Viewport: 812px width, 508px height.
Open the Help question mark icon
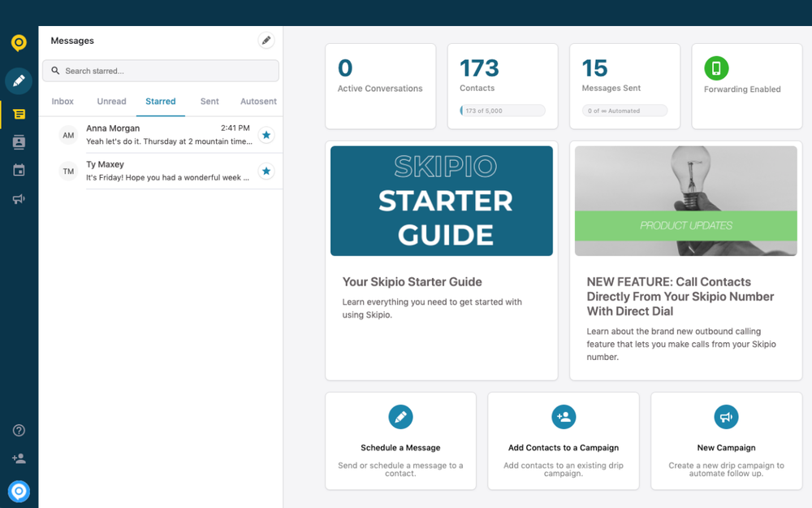coord(19,430)
